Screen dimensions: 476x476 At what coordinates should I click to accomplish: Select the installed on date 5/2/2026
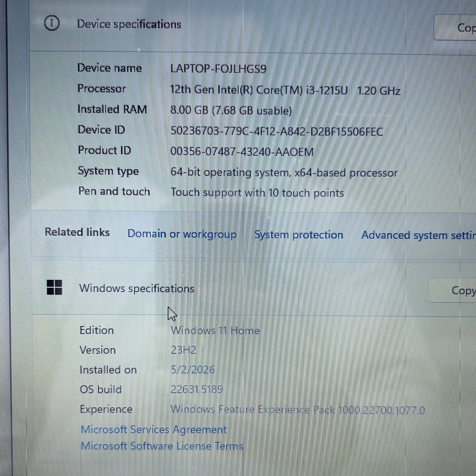click(x=193, y=369)
